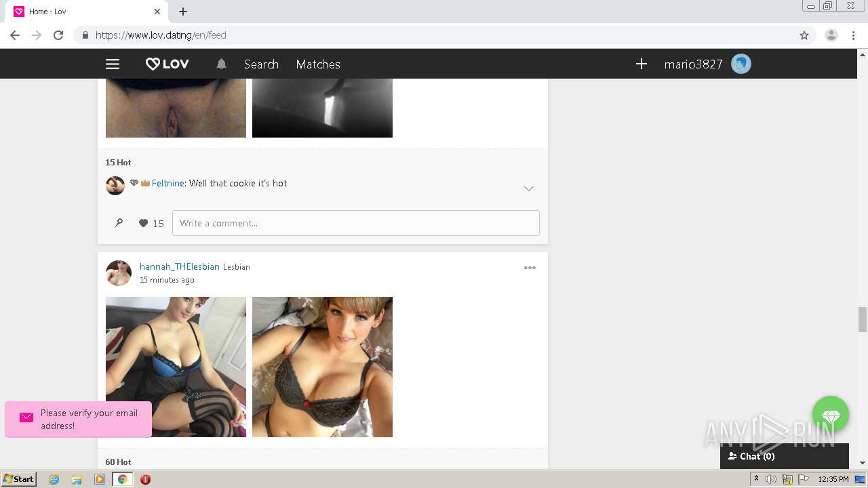
Task: Click the network tray icon
Action: pos(787,479)
